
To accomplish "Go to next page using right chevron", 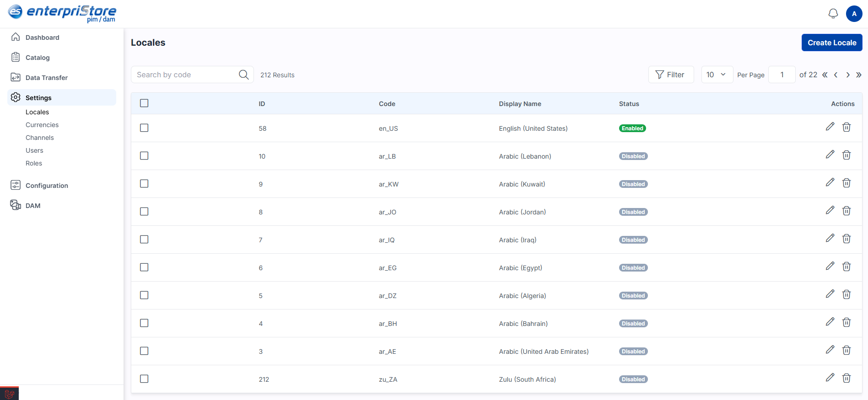I will [847, 75].
